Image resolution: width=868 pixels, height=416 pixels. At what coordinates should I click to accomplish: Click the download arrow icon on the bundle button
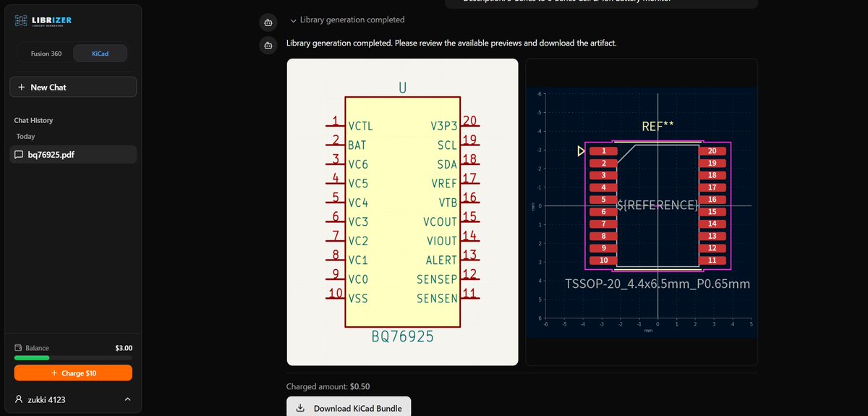click(x=301, y=408)
